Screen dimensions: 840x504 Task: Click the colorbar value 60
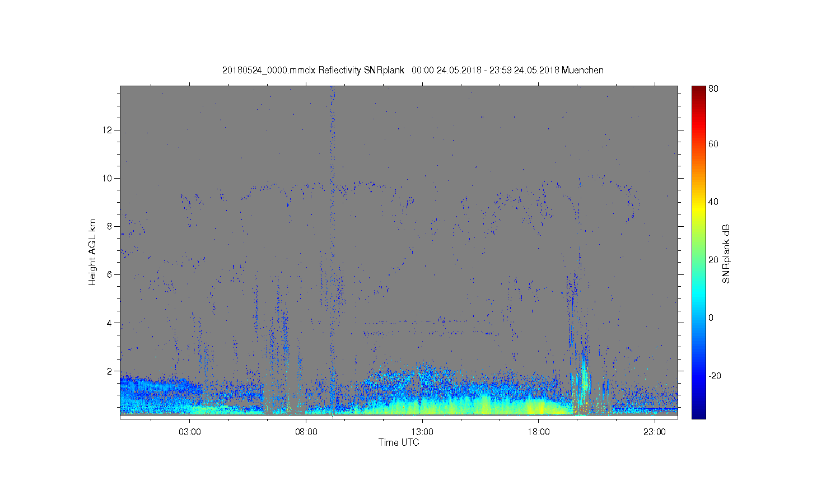click(x=713, y=144)
